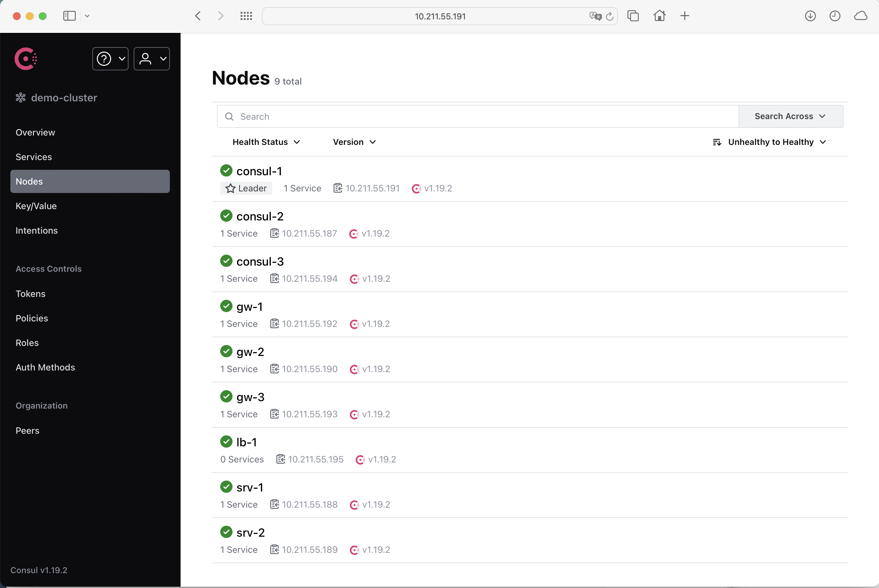Viewport: 879px width, 588px height.
Task: Click the Consul logo icon in sidebar
Action: click(x=26, y=58)
